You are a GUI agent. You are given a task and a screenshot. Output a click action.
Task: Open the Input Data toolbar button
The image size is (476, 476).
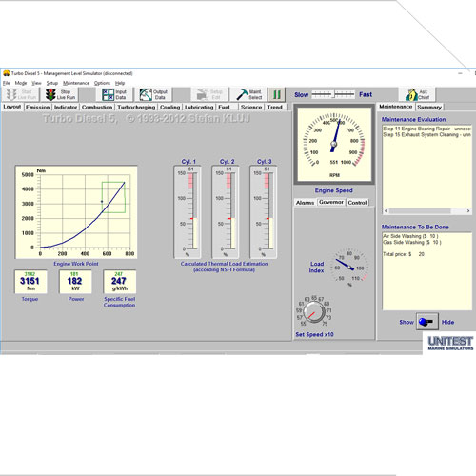click(x=114, y=94)
